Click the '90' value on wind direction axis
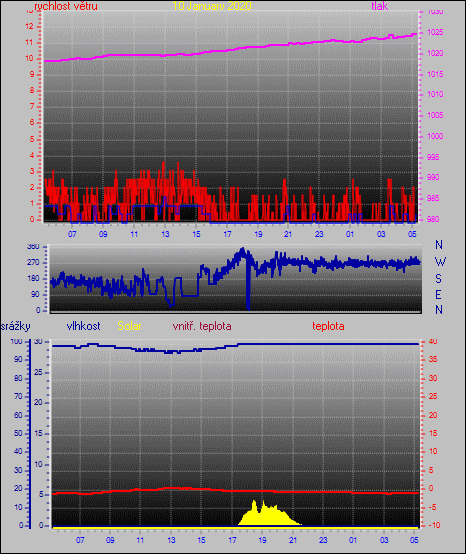 tap(35, 294)
